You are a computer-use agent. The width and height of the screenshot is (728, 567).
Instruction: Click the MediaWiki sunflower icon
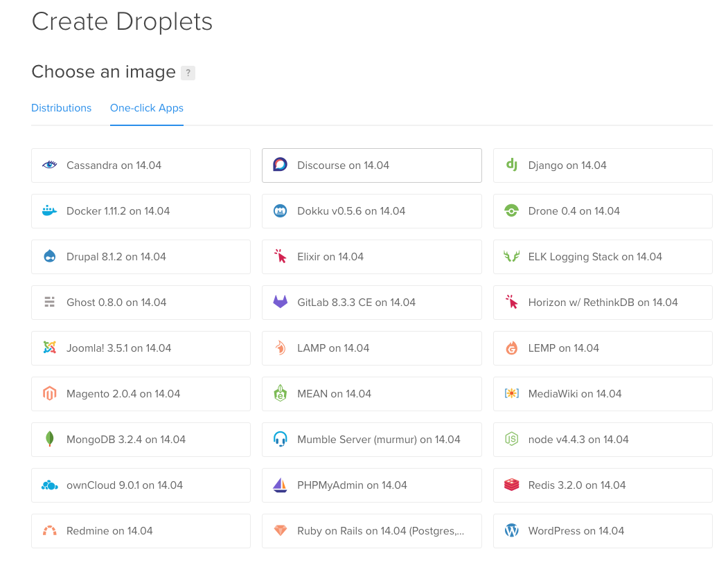click(511, 393)
